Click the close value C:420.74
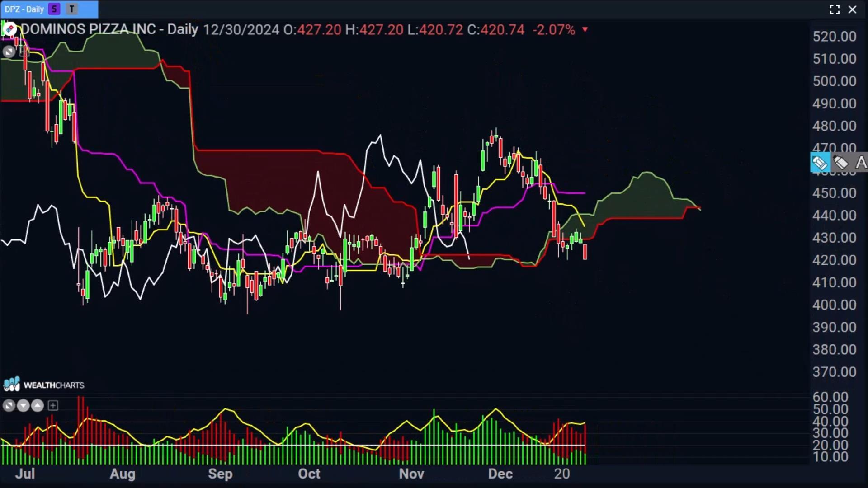Image resolution: width=868 pixels, height=488 pixels. pyautogui.click(x=495, y=30)
